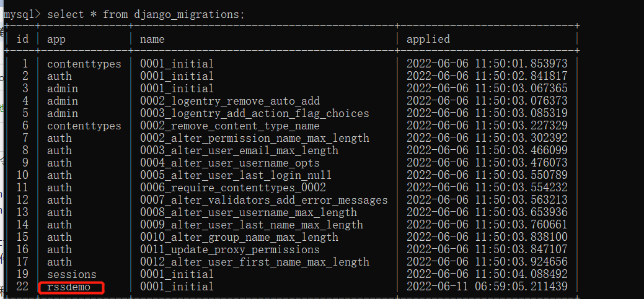Viewport: 644px width, 299px height.
Task: Click the 'contenttypes' app cell in row 1
Action: [x=84, y=64]
